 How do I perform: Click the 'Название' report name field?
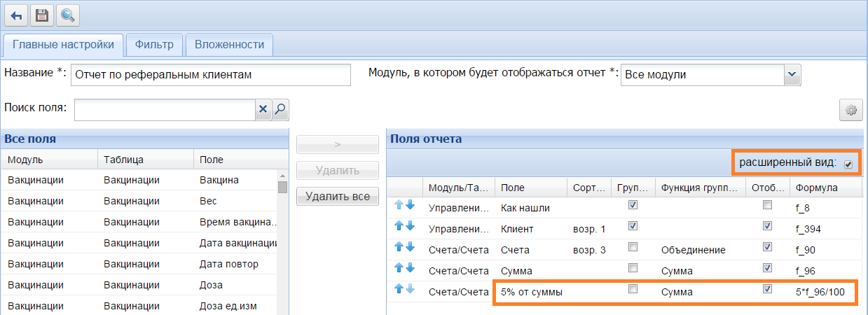pos(210,74)
